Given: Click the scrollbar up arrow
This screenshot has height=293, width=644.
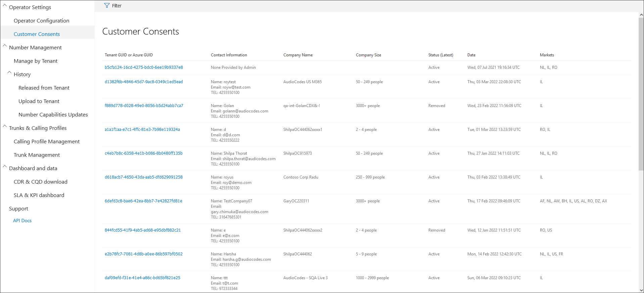Looking at the screenshot, I should (641, 15).
